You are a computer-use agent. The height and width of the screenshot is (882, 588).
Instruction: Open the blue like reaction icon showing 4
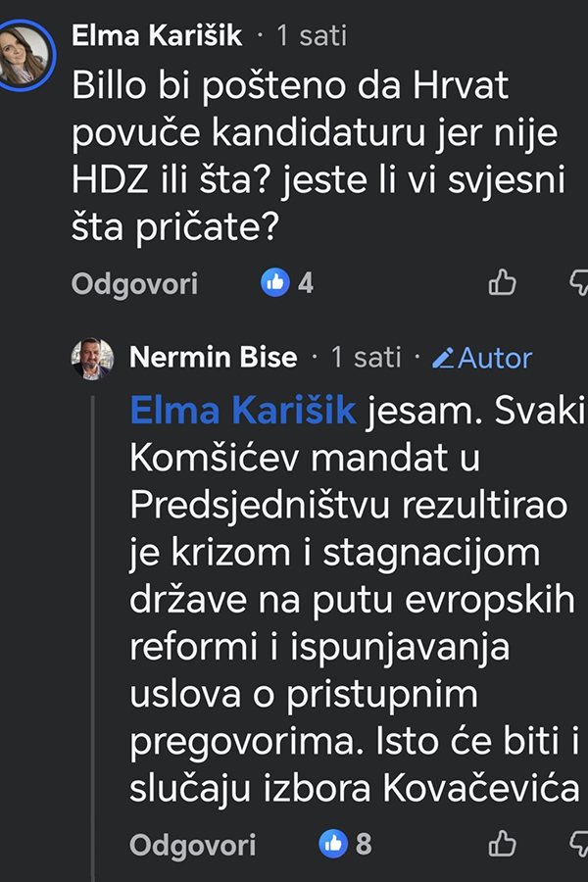pos(274,283)
